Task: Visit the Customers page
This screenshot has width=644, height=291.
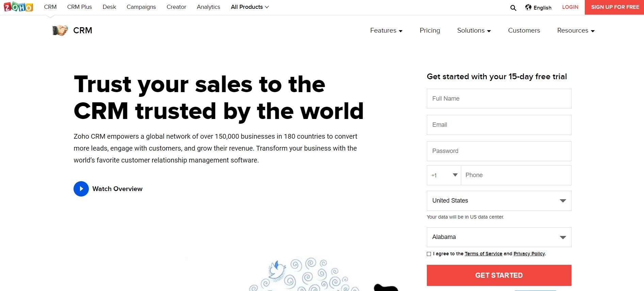Action: click(524, 31)
